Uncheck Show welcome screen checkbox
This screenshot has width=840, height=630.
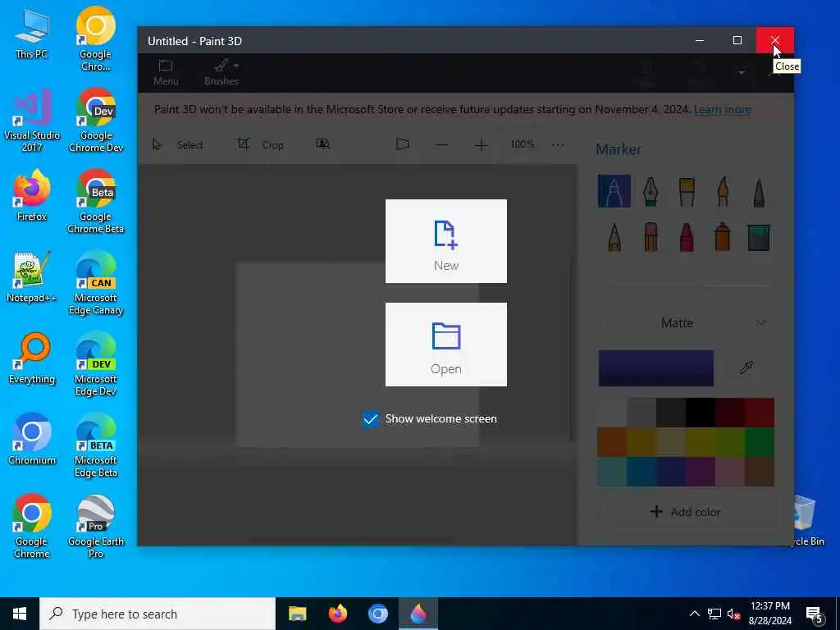coord(370,419)
